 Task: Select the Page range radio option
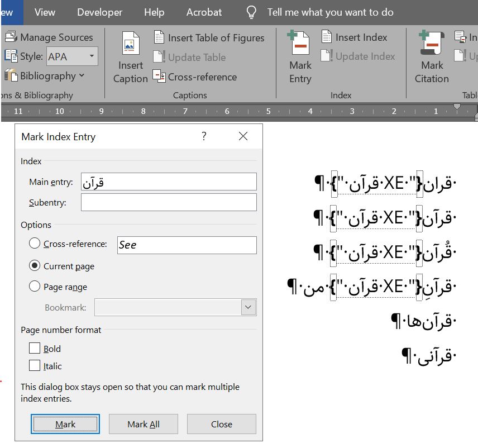[35, 287]
